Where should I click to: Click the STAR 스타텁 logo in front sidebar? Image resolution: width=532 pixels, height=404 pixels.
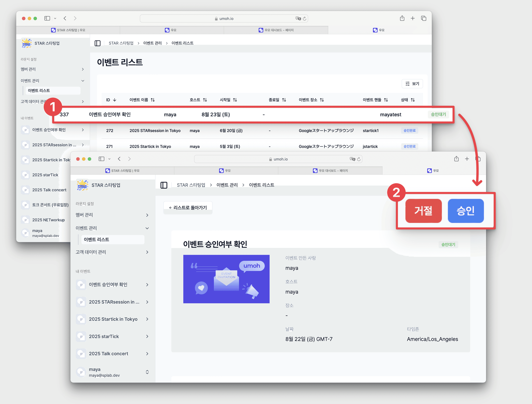pyautogui.click(x=82, y=185)
